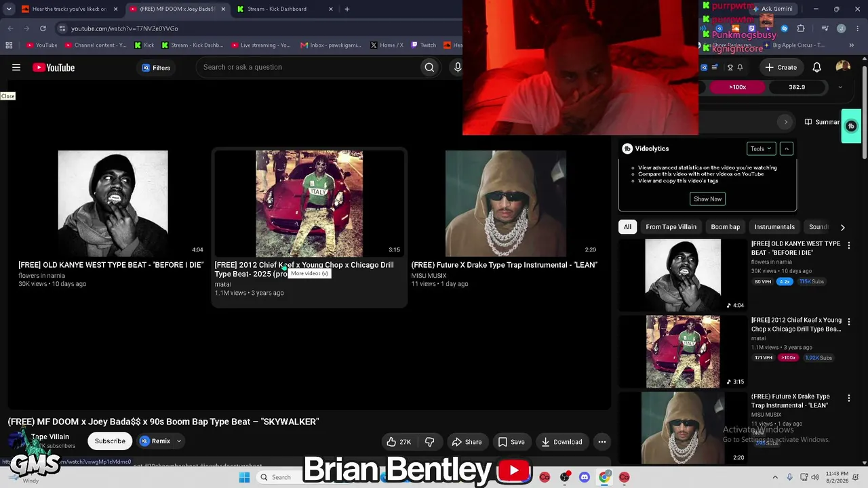868x488 pixels.
Task: Save the video to a playlist
Action: [x=511, y=442]
